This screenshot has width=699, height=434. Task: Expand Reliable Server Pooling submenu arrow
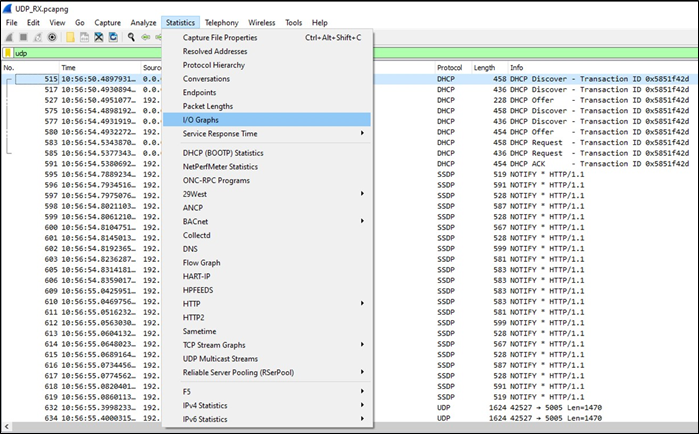362,372
